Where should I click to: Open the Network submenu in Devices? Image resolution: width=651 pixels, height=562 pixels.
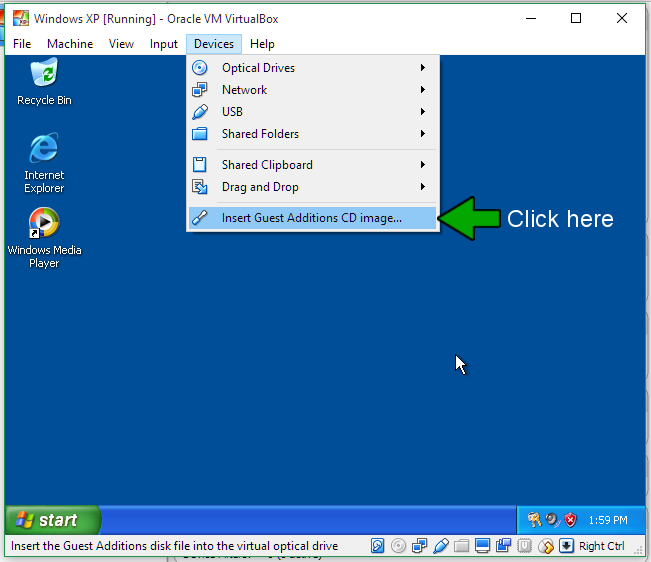[312, 90]
